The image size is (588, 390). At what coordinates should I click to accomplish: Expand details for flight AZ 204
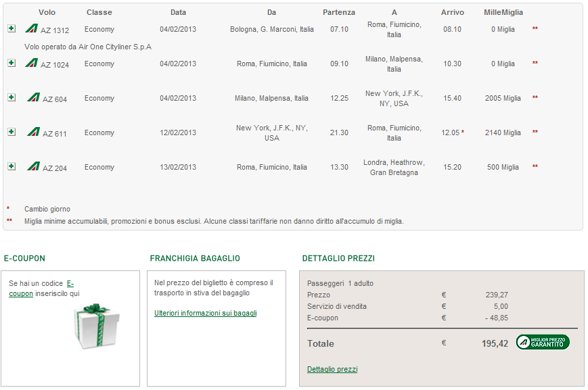[11, 166]
